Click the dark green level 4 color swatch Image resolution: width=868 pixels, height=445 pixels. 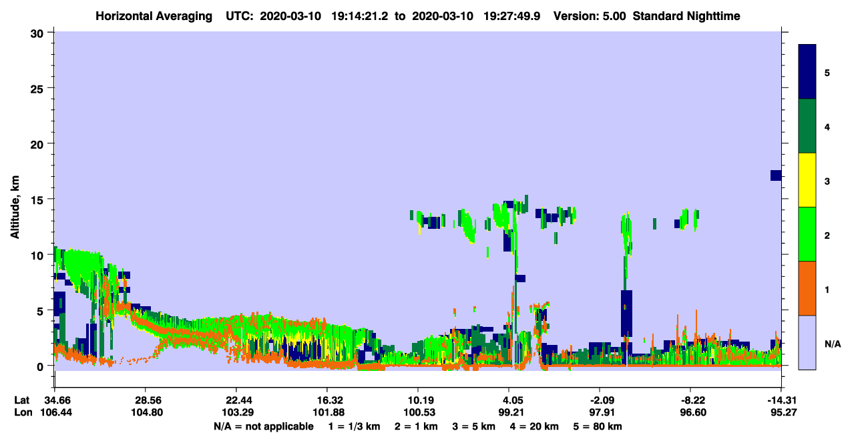pyautogui.click(x=807, y=126)
